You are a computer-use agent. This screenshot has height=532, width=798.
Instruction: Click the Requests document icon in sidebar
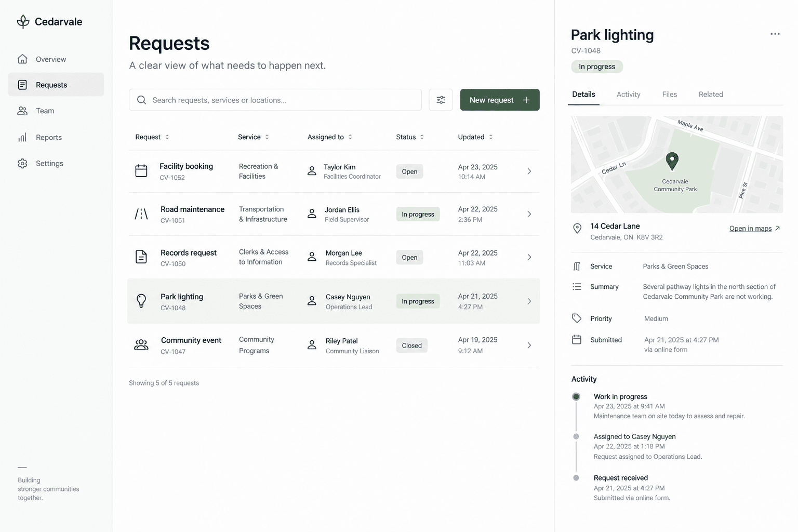pyautogui.click(x=22, y=85)
